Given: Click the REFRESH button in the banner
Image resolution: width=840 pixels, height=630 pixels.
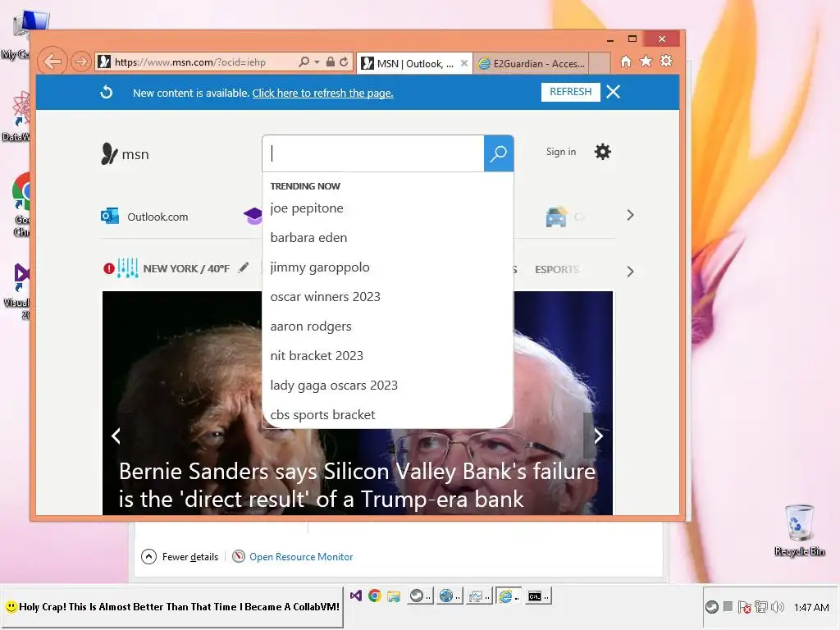Looking at the screenshot, I should (571, 92).
